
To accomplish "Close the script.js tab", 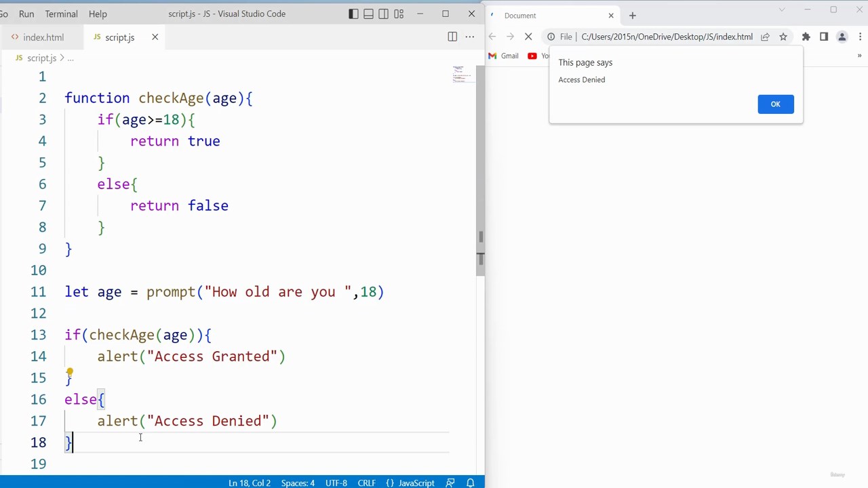I will click(155, 37).
